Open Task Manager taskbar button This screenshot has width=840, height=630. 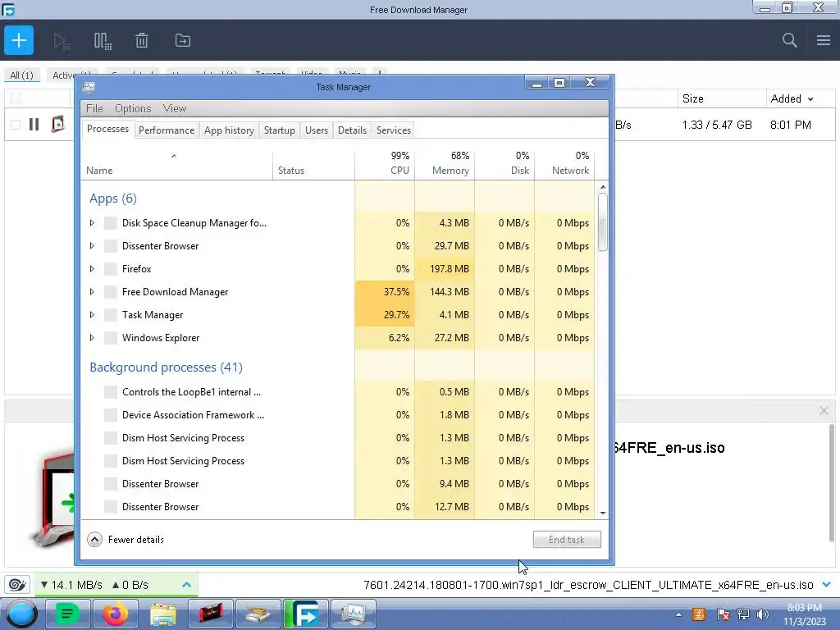(x=353, y=614)
